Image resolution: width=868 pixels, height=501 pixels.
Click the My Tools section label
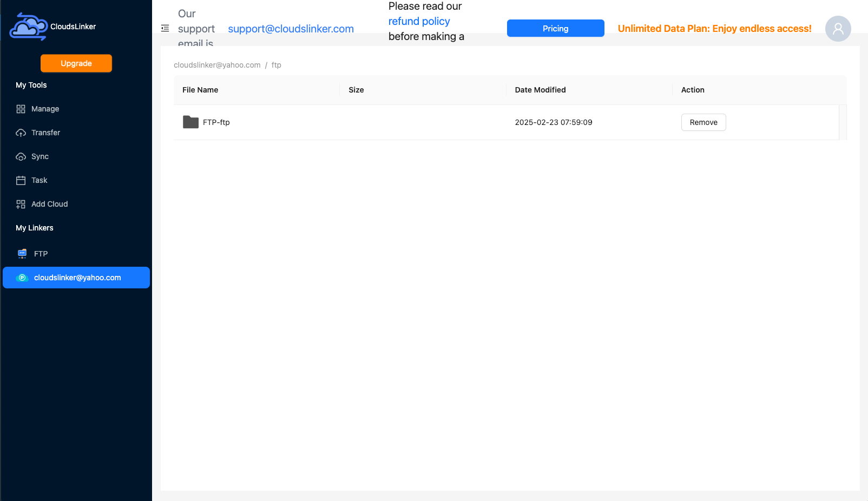click(x=31, y=85)
